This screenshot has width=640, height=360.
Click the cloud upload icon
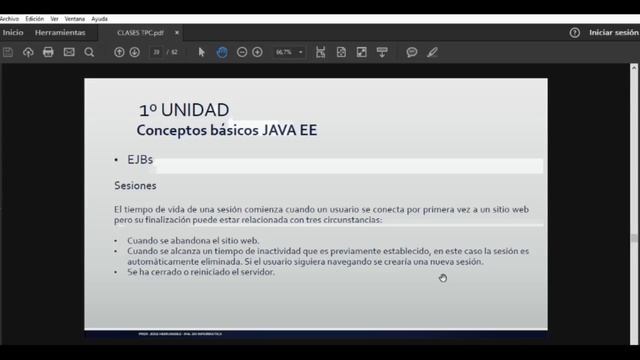click(x=28, y=52)
